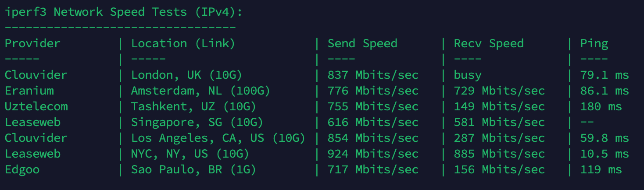This screenshot has height=190, width=644.
Task: Select the London, UK (10G) location
Action: point(187,75)
